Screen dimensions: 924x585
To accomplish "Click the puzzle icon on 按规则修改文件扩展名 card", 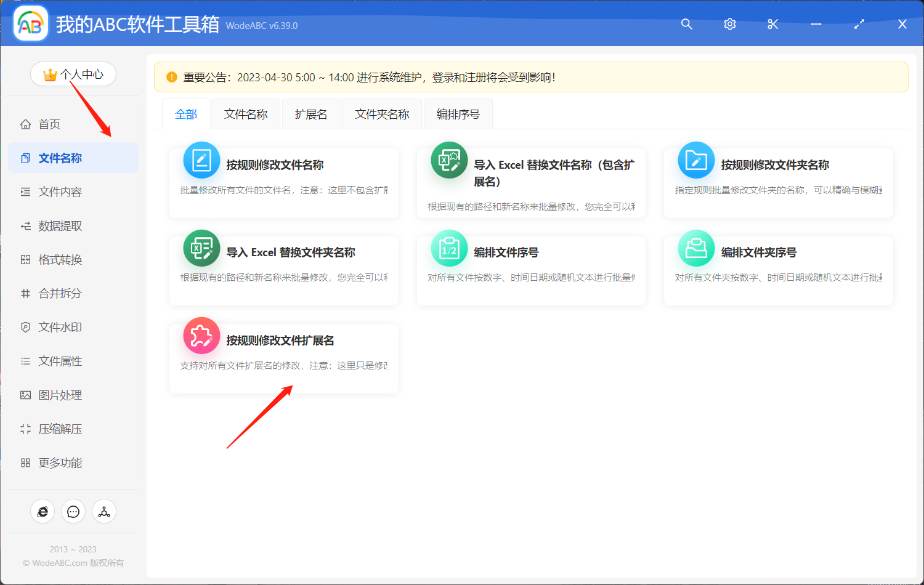I will [201, 336].
